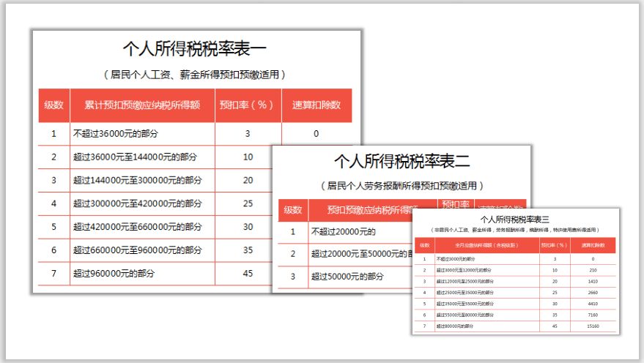Select cell 超过300000元至420000元的部分
This screenshot has width=644, height=363.
click(138, 204)
